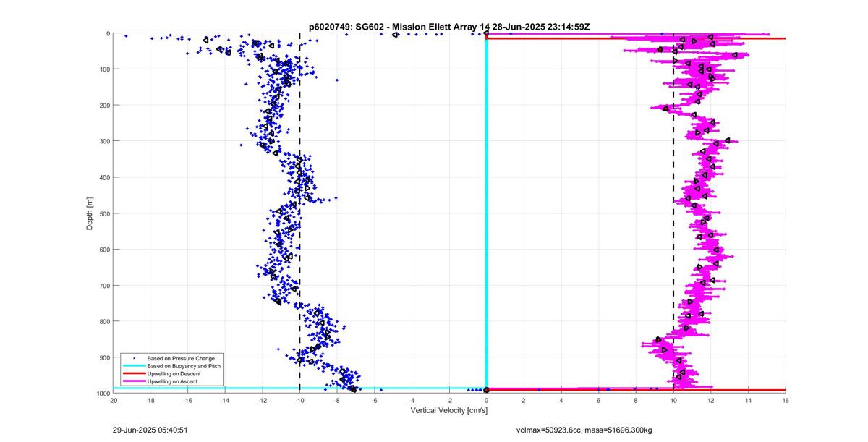
Task: Click the 700 depth tick label
Action: [x=103, y=286]
